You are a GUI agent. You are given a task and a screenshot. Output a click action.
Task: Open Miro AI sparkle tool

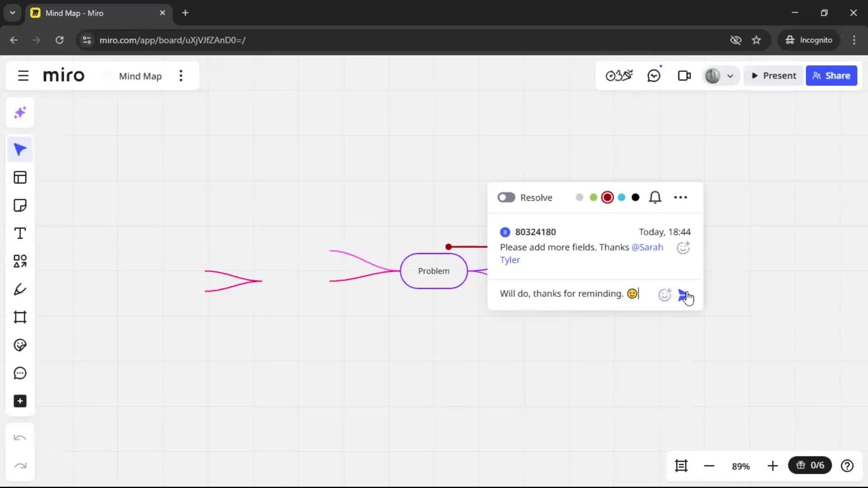tap(20, 113)
